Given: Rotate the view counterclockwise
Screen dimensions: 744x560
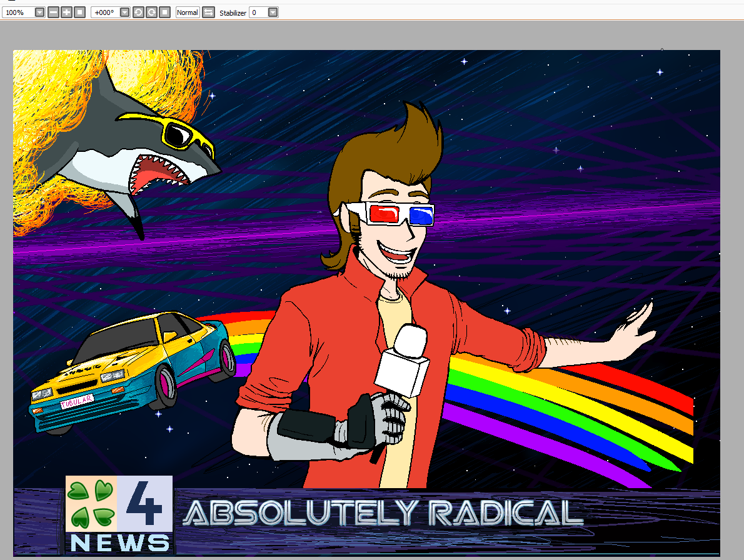Looking at the screenshot, I should [139, 12].
